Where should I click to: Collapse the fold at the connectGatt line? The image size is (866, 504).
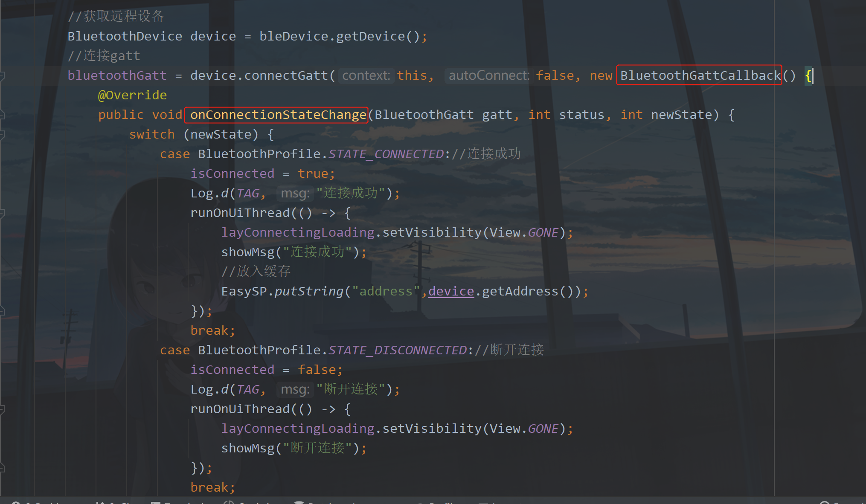(2, 76)
